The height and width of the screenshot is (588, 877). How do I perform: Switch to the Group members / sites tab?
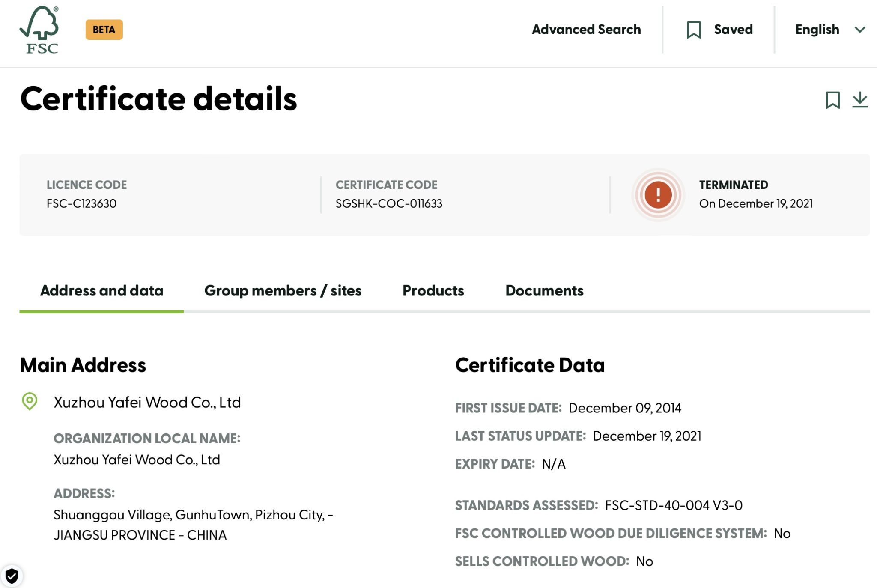tap(283, 291)
